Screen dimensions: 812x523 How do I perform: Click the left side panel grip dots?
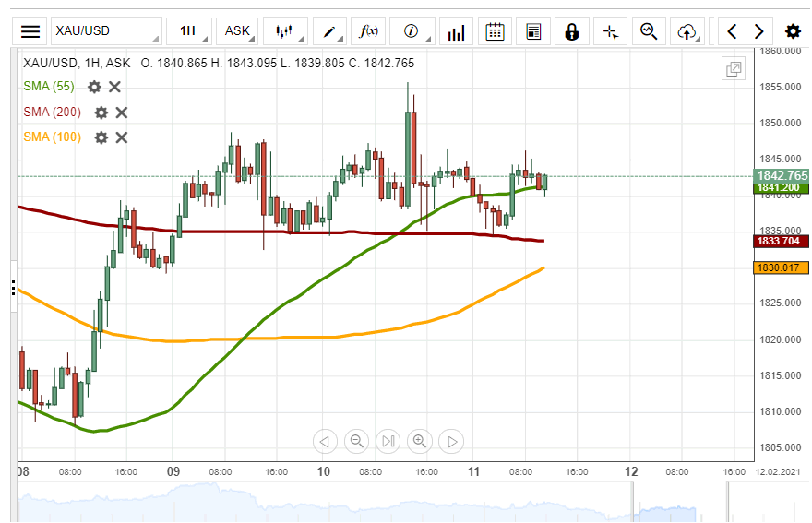14,288
